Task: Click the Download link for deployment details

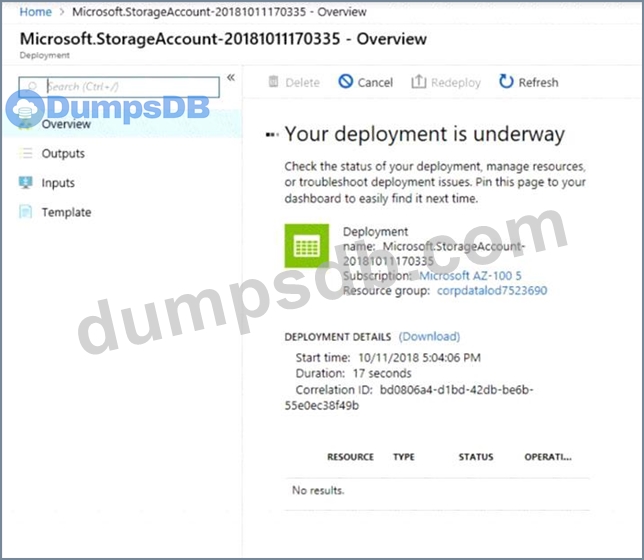Action: (x=429, y=336)
